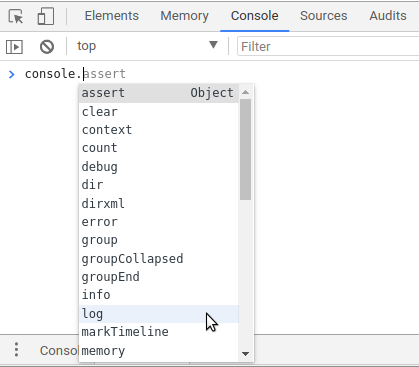Open the Console drawer tab at bottom

click(59, 350)
